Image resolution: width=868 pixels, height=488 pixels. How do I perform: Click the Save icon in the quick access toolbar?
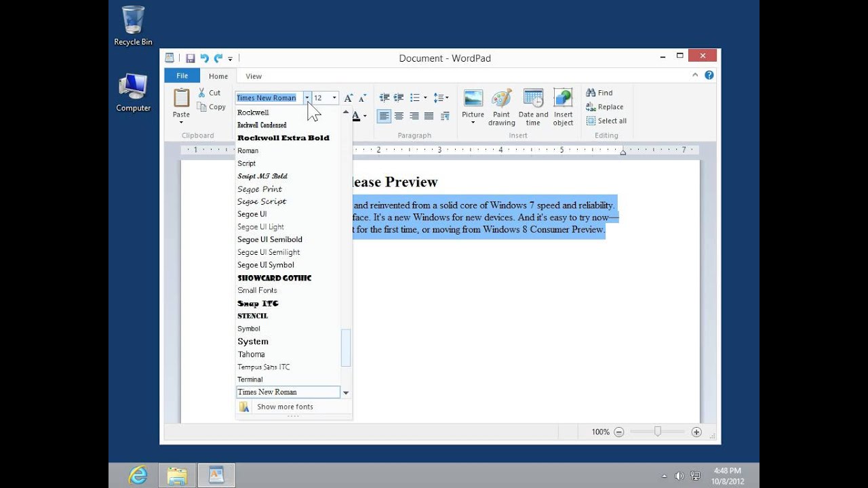(x=191, y=58)
